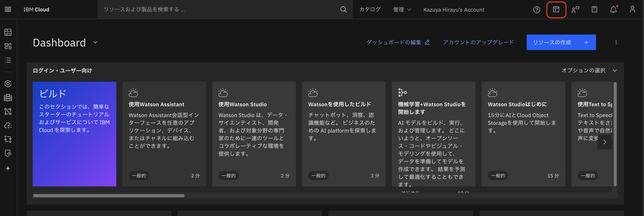Open the カタログ menu item

[x=370, y=9]
